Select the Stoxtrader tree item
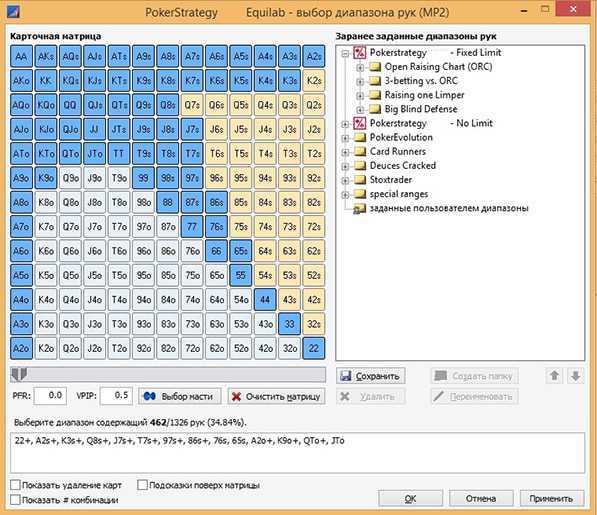The height and width of the screenshot is (515, 597). [x=391, y=180]
